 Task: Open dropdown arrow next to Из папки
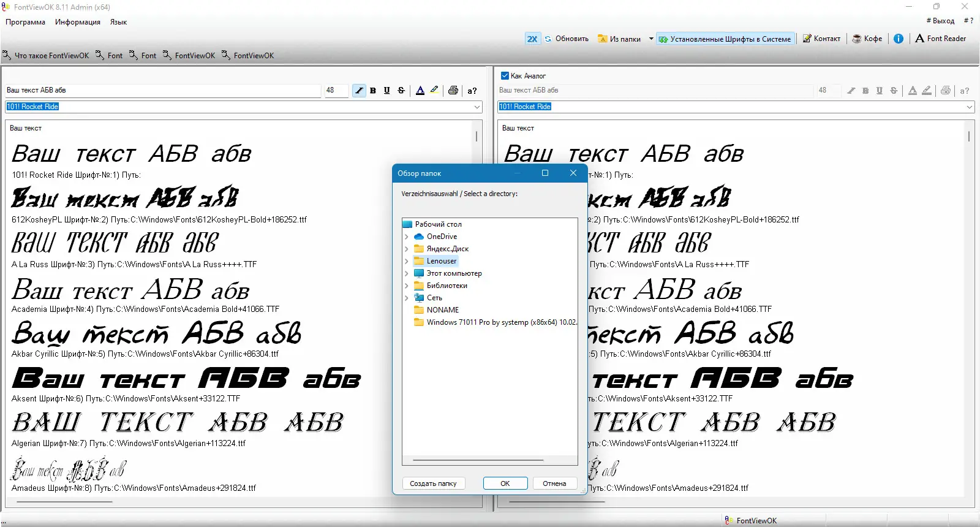pyautogui.click(x=651, y=39)
